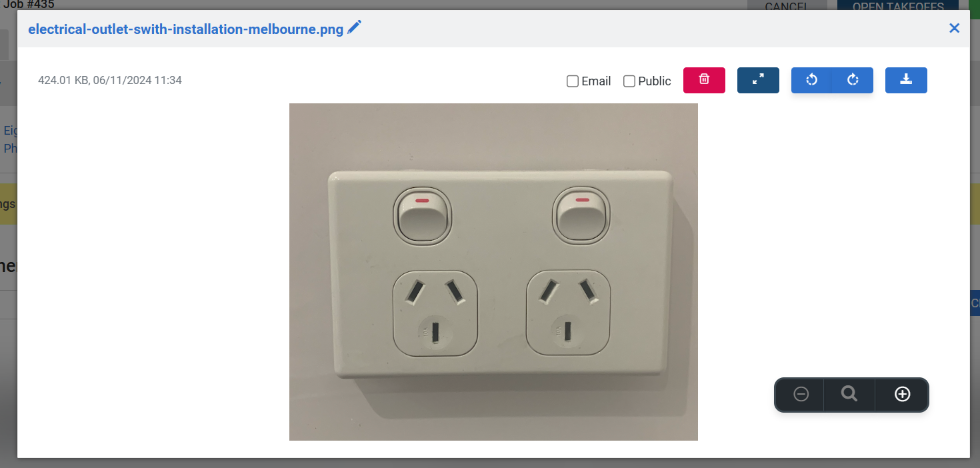The height and width of the screenshot is (468, 980).
Task: Click the electrical-outlet-swith-installation-melbourne.png filename
Action: tap(186, 29)
